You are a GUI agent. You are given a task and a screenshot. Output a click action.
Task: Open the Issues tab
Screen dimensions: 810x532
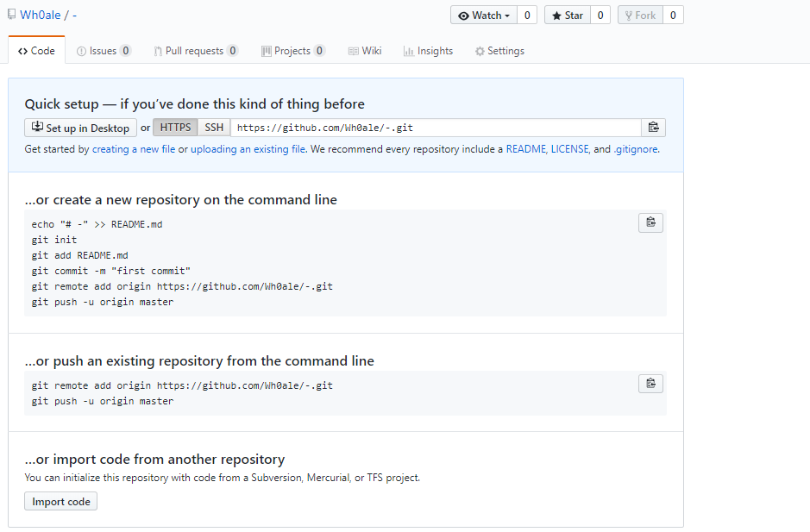pyautogui.click(x=104, y=51)
